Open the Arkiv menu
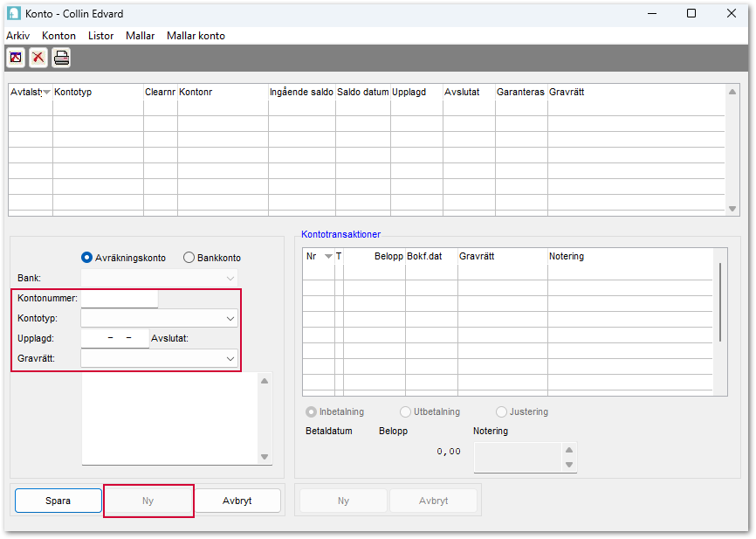 [x=17, y=36]
